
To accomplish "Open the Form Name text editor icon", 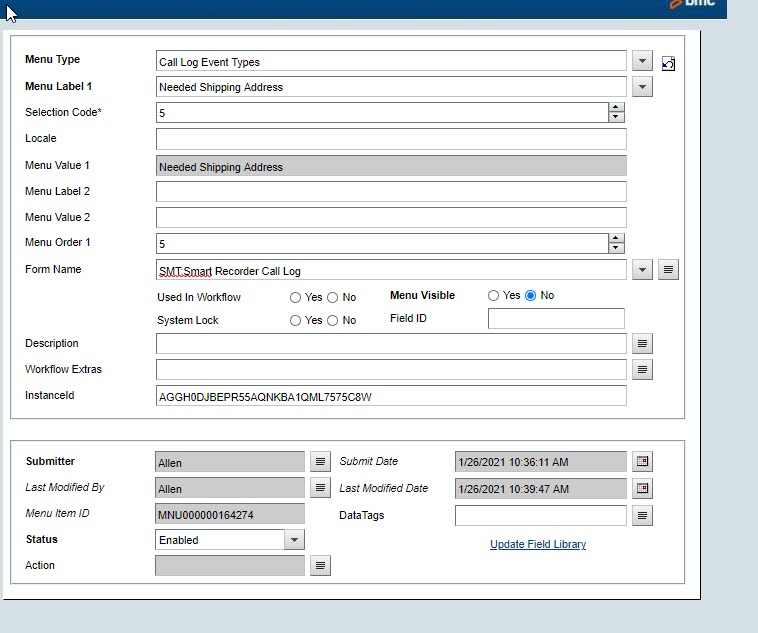I will [x=669, y=270].
